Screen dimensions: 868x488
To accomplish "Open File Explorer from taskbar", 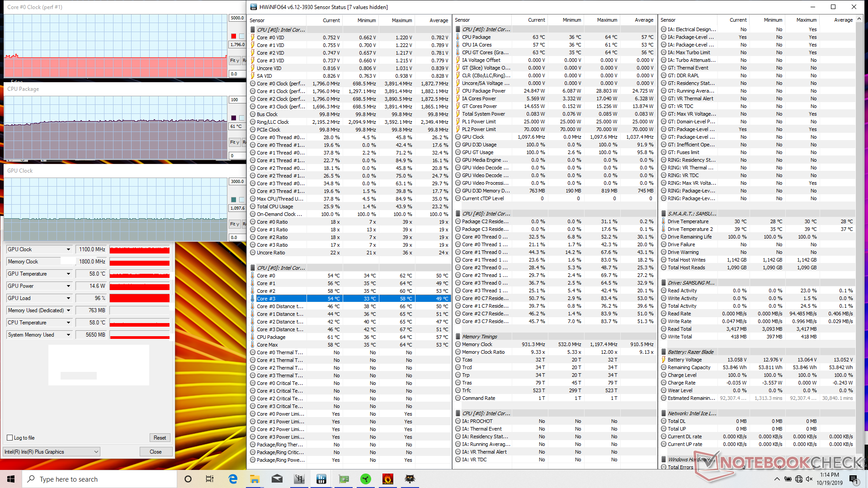I will pyautogui.click(x=255, y=479).
